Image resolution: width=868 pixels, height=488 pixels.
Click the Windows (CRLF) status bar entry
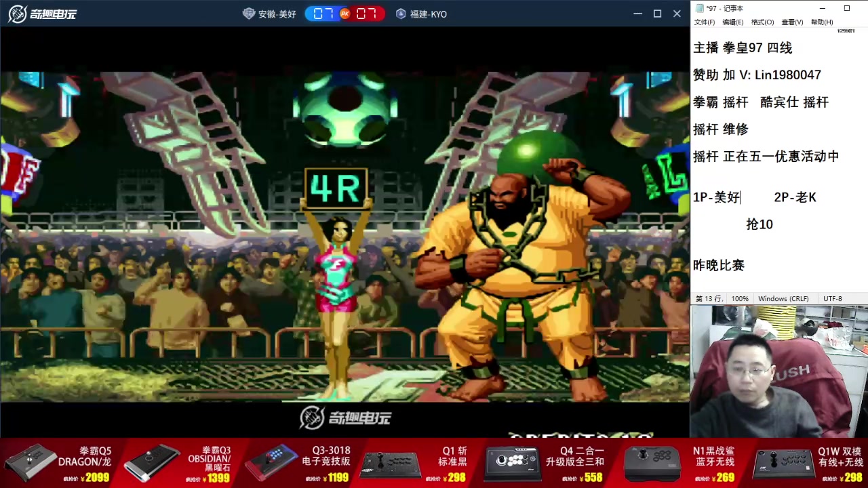click(x=783, y=299)
